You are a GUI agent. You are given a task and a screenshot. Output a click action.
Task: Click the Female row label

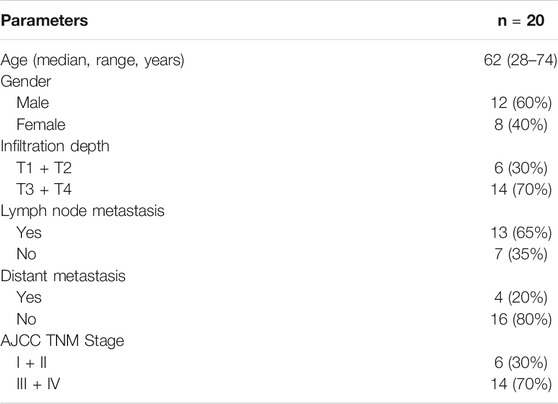tap(41, 125)
